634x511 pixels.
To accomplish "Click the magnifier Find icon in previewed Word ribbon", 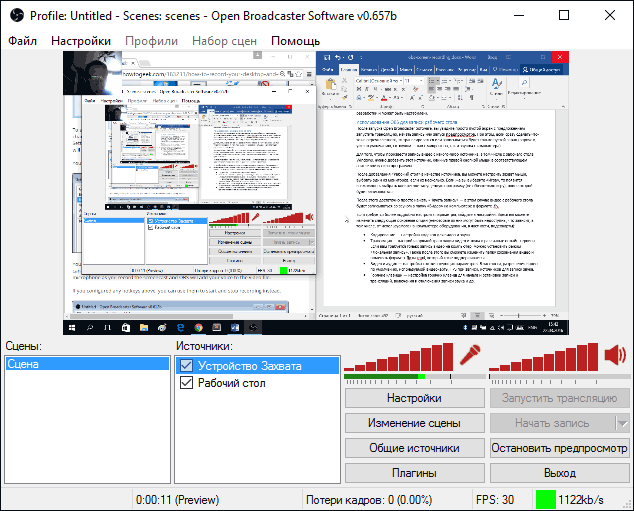I will coord(524,82).
